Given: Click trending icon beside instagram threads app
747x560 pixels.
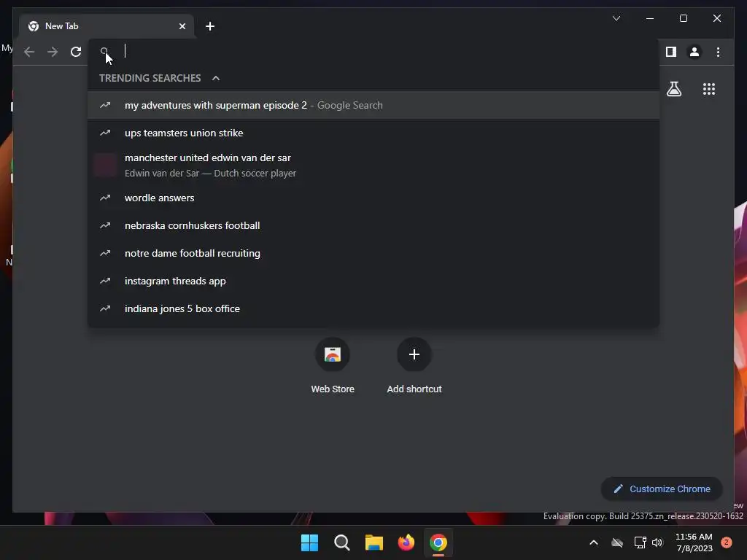Looking at the screenshot, I should click(105, 281).
